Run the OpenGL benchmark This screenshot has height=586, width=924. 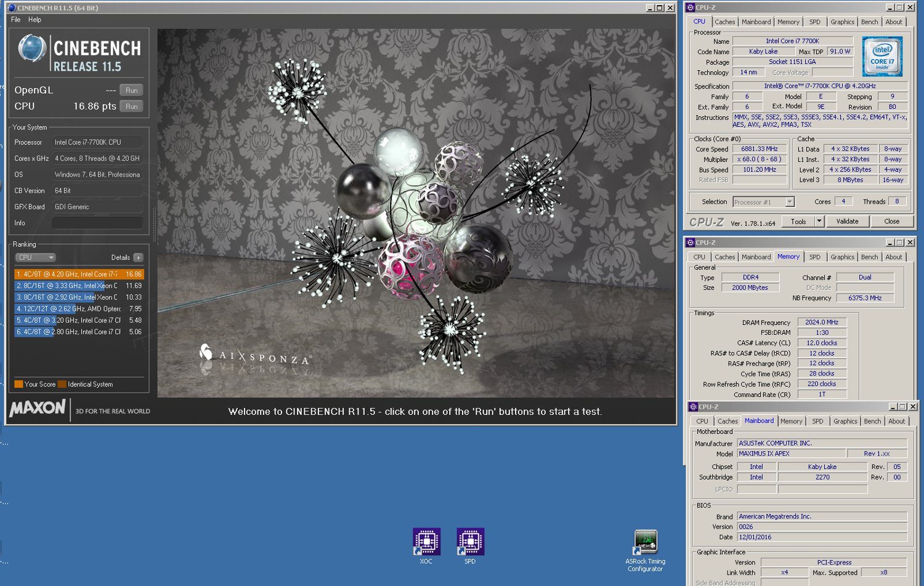(x=131, y=90)
